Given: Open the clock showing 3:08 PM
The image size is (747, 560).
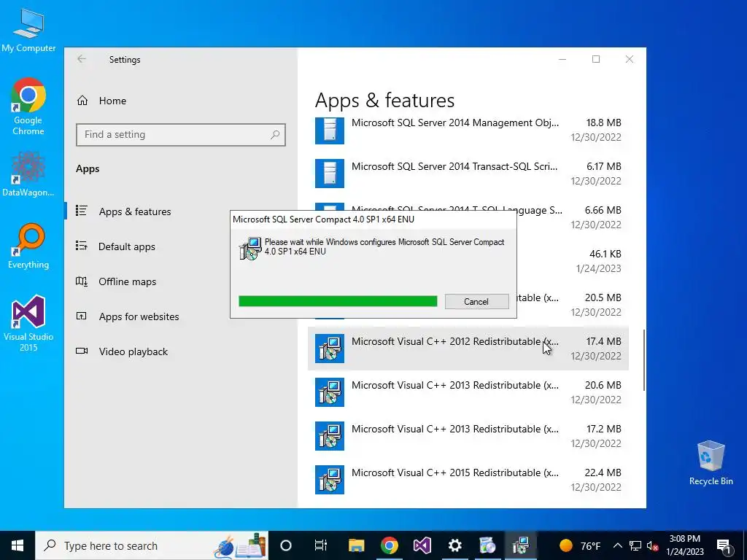Looking at the screenshot, I should pos(684,545).
